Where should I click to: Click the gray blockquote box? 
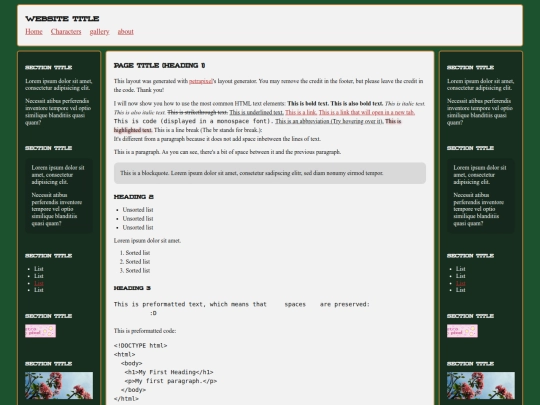point(270,173)
